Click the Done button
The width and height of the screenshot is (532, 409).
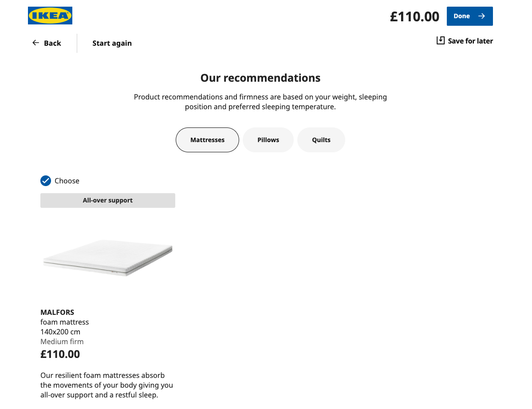469,16
